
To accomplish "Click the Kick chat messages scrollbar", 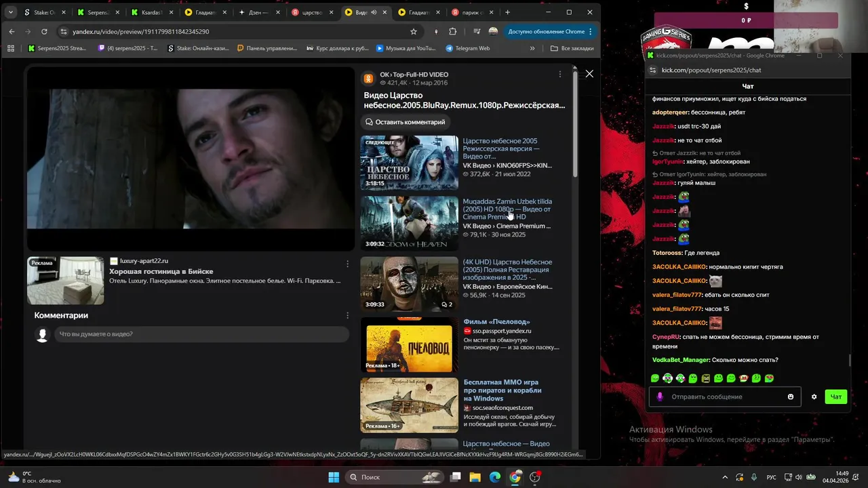I will pyautogui.click(x=850, y=360).
